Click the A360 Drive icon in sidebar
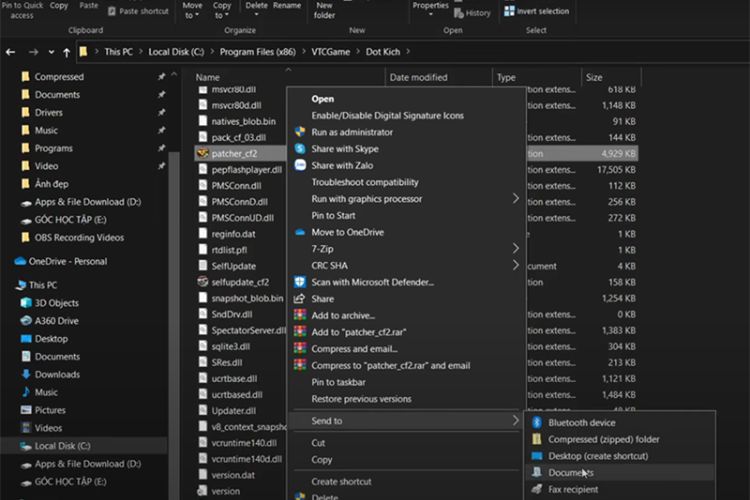 pos(26,321)
